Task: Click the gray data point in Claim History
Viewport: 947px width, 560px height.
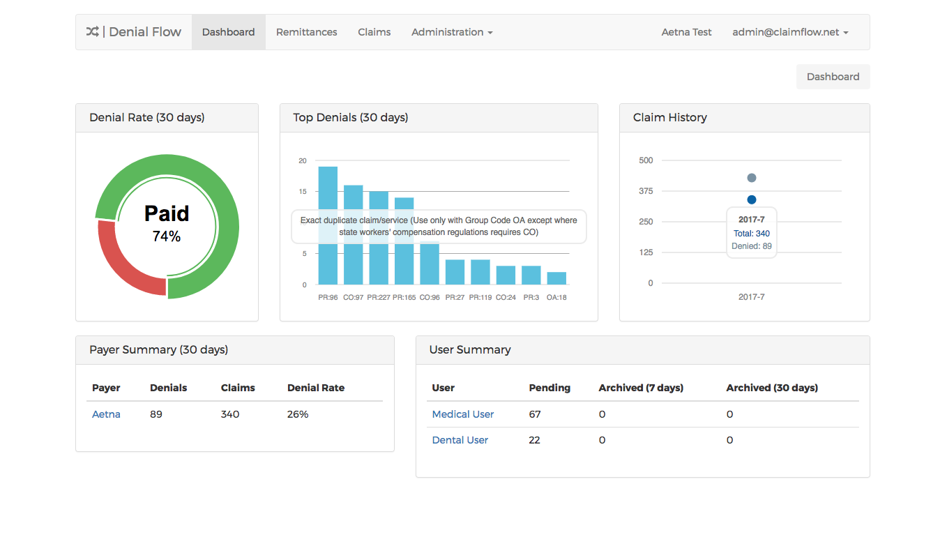Action: (x=751, y=178)
